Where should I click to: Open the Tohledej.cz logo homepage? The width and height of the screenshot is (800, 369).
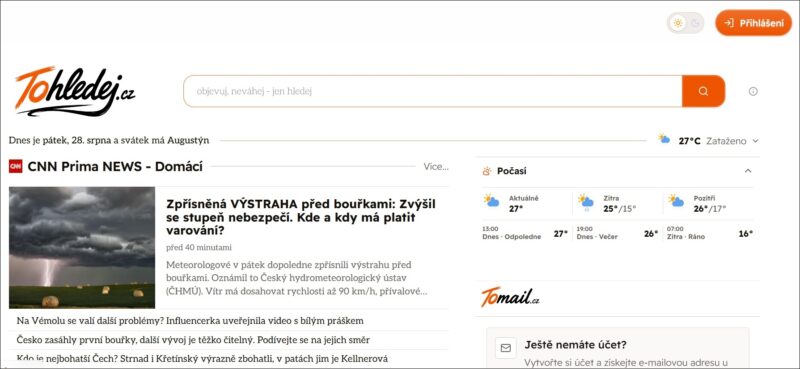click(75, 91)
